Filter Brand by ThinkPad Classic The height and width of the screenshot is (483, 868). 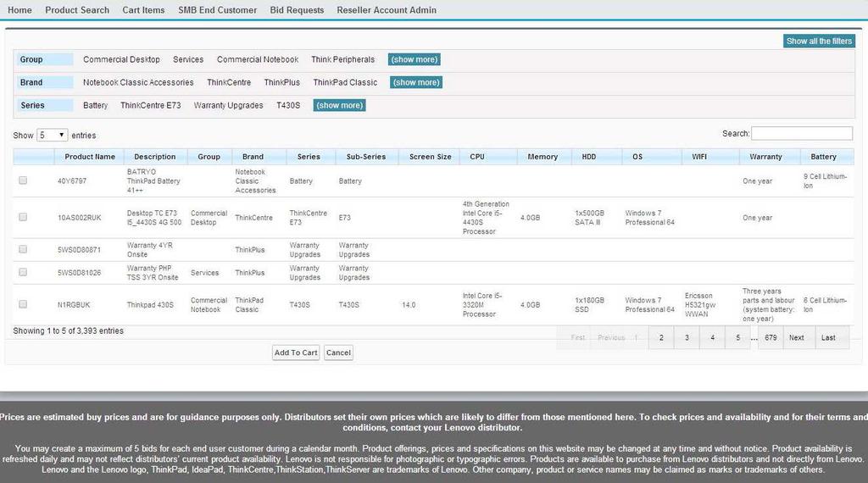pos(345,82)
